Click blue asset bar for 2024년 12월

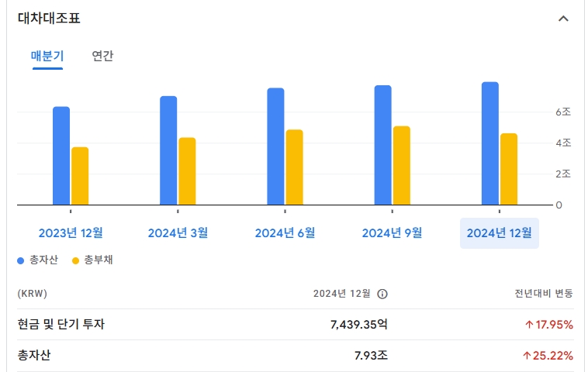[490, 143]
